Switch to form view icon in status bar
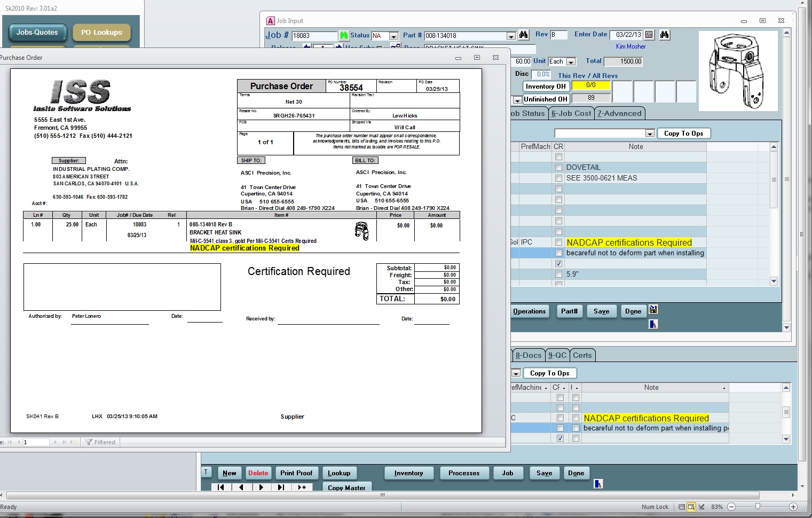The height and width of the screenshot is (518, 812). [681, 507]
